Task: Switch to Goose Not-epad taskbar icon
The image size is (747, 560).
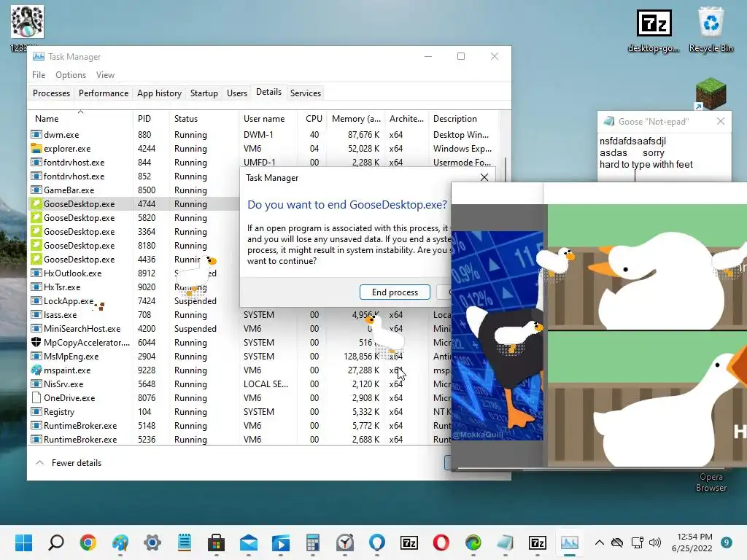Action: point(506,542)
